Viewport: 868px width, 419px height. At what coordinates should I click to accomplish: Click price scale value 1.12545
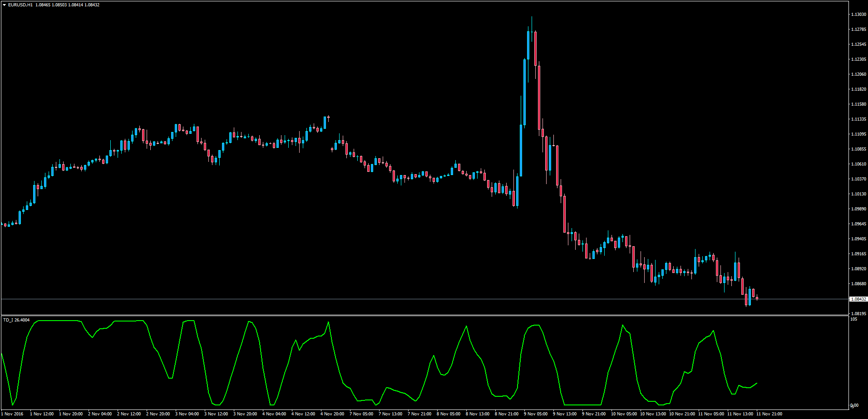[859, 44]
